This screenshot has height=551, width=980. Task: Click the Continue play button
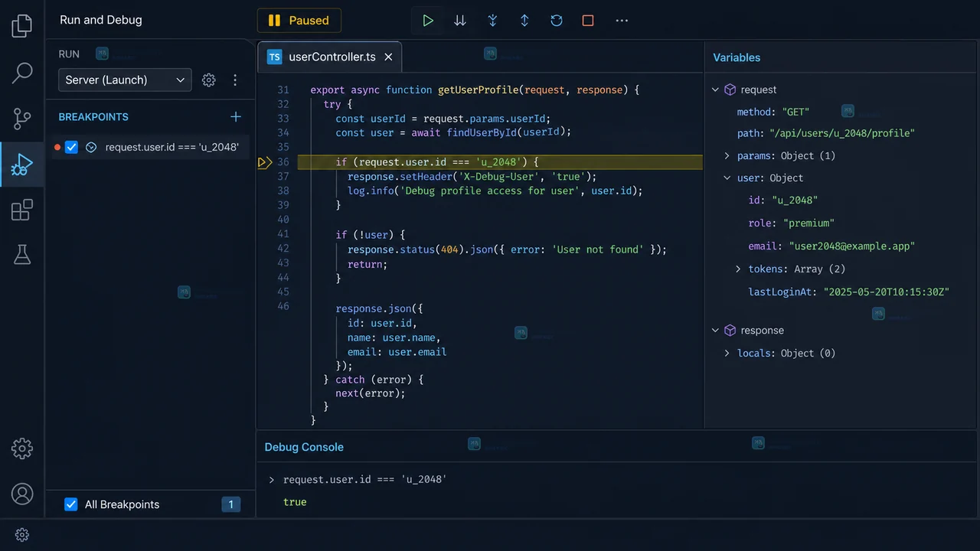pyautogui.click(x=428, y=21)
